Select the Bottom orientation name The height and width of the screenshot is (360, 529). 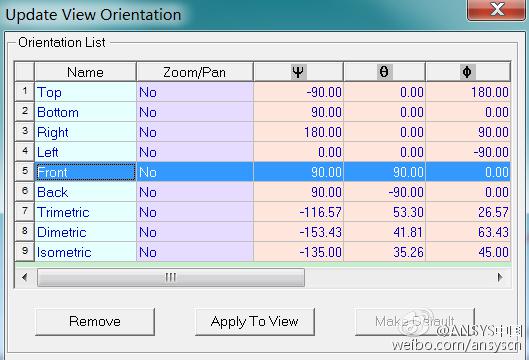pyautogui.click(x=85, y=112)
